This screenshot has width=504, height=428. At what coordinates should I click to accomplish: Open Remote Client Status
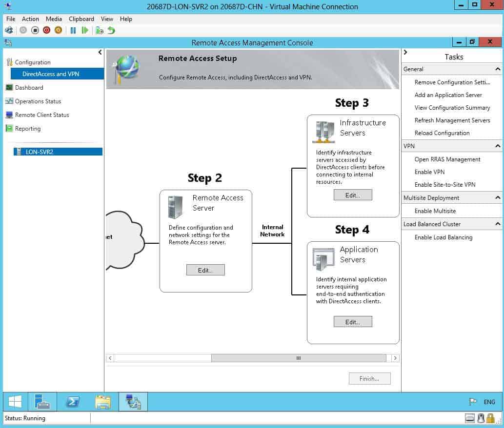[x=42, y=115]
